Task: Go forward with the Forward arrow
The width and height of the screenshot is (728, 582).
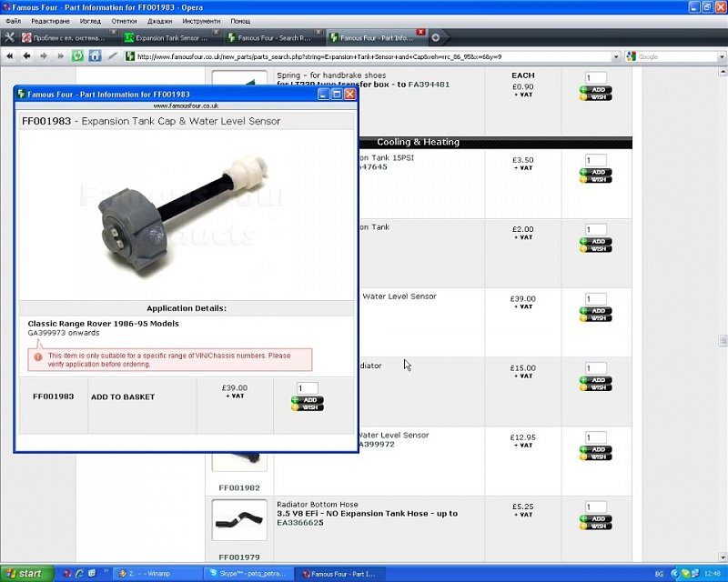Action: pyautogui.click(x=44, y=56)
